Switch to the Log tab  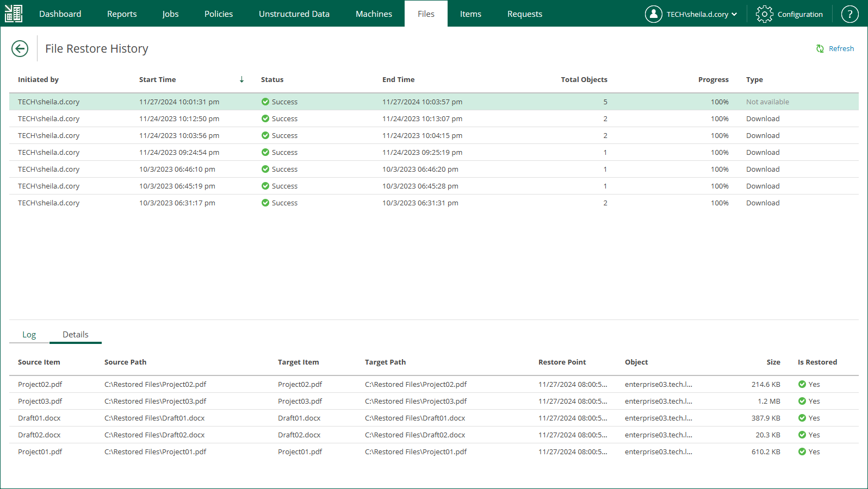pos(29,335)
